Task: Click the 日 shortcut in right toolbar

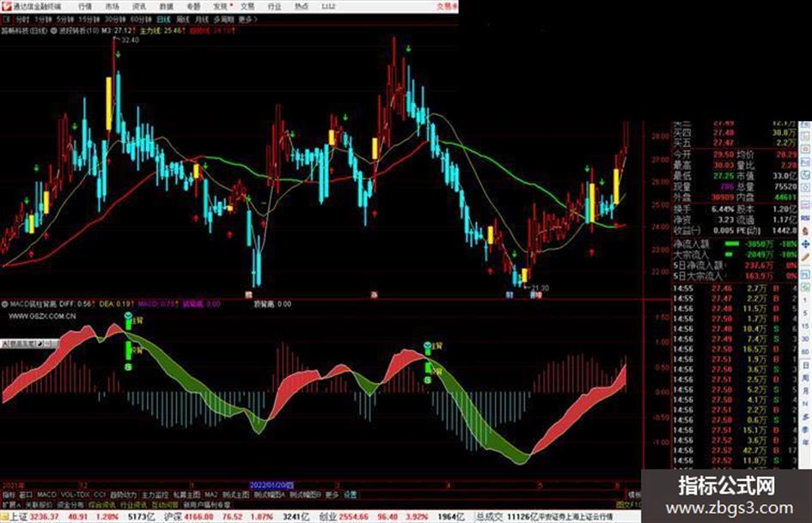Action: [805, 366]
